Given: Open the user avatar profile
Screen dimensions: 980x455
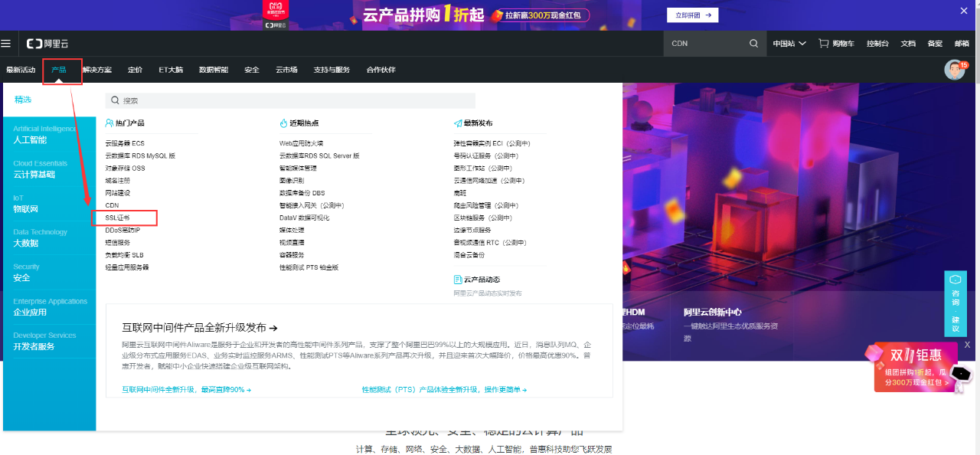Looking at the screenshot, I should (x=954, y=70).
